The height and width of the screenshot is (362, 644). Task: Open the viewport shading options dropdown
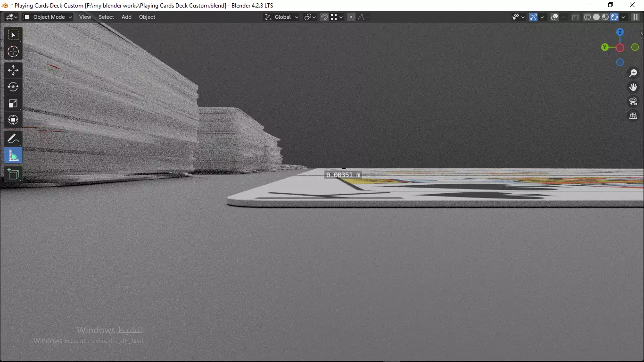point(623,17)
